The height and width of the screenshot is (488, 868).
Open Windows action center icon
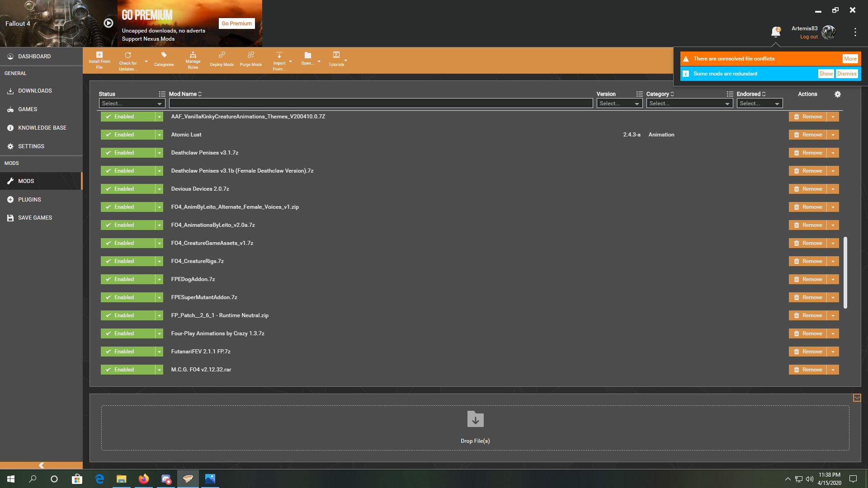[853, 479]
